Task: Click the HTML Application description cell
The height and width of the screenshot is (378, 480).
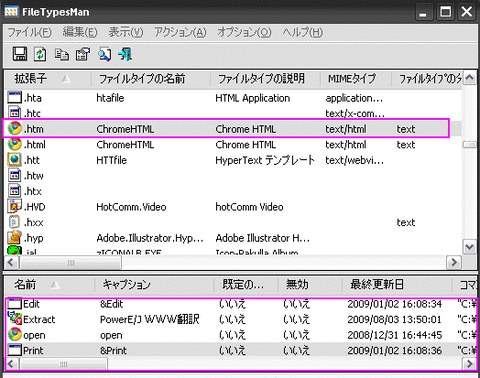Action: point(252,98)
